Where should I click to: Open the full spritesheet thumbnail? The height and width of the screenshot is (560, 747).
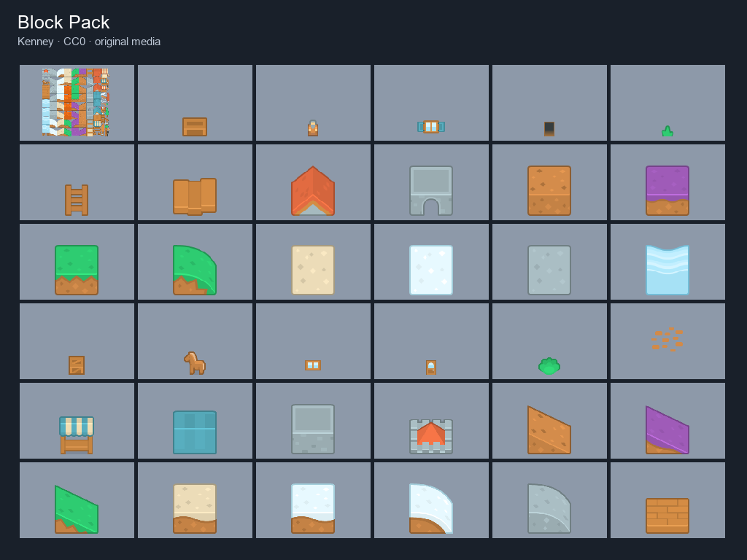tap(76, 102)
